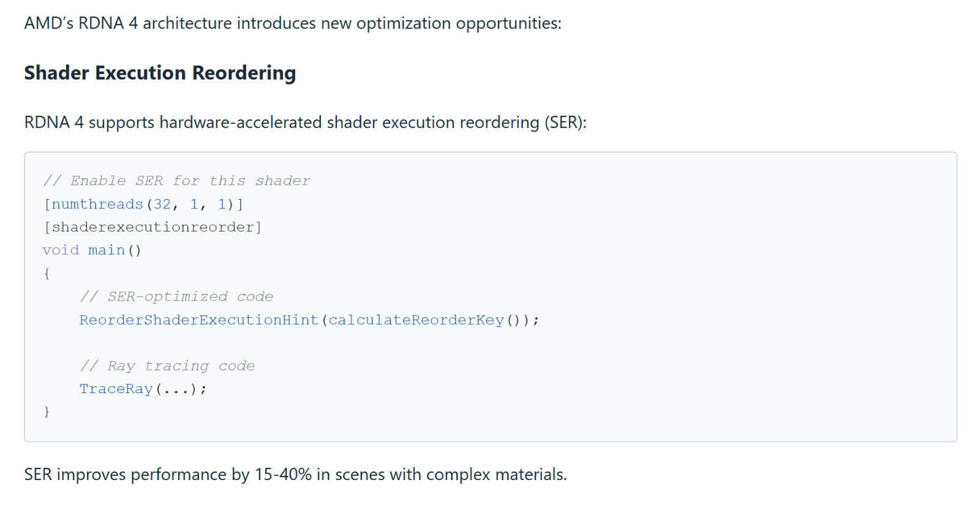The image size is (980, 526).
Task: Click the comment '// Enable SER for this shader'
Action: pyautogui.click(x=176, y=181)
